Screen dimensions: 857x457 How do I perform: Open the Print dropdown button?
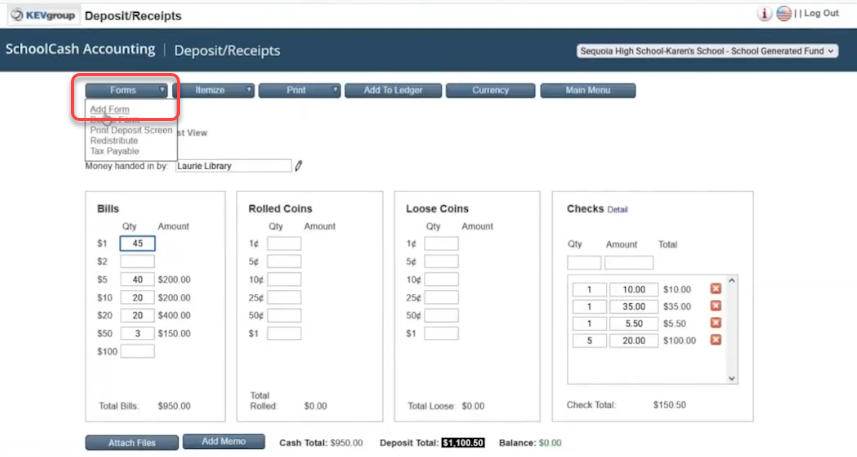pyautogui.click(x=300, y=90)
